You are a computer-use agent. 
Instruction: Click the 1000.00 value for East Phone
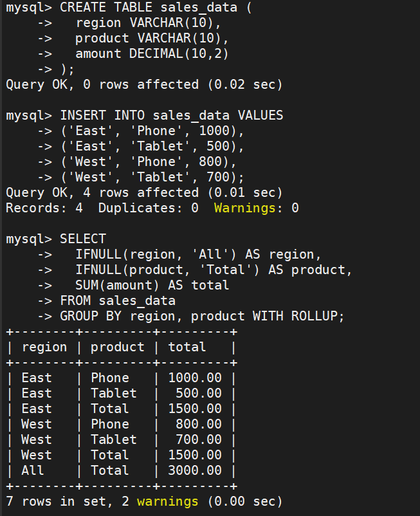(195, 378)
